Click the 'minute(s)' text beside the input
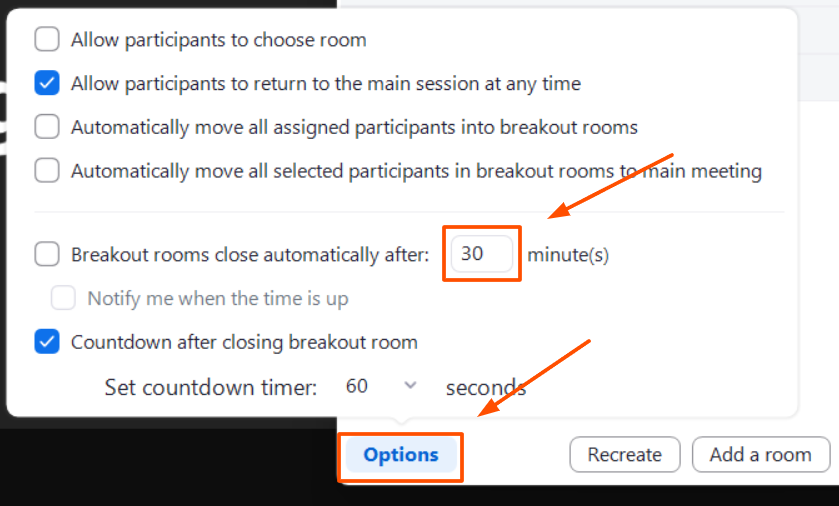 tap(568, 254)
